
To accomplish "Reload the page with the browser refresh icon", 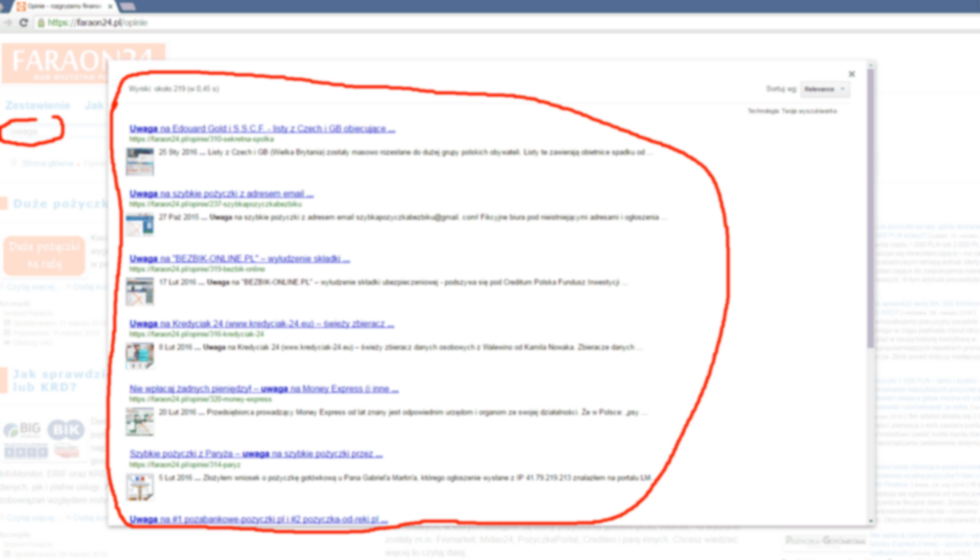I will pyautogui.click(x=23, y=22).
